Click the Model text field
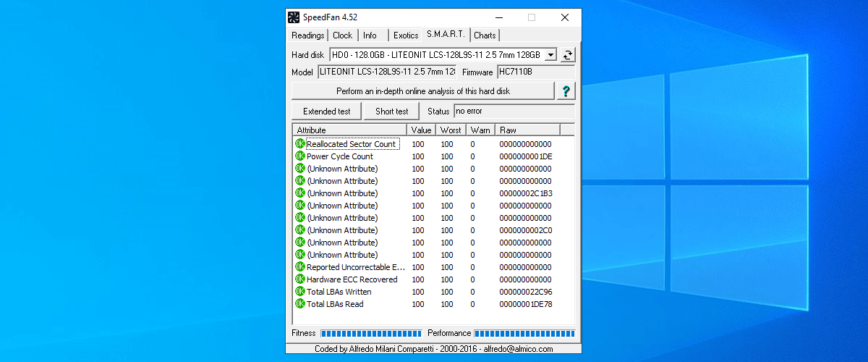 click(x=387, y=72)
